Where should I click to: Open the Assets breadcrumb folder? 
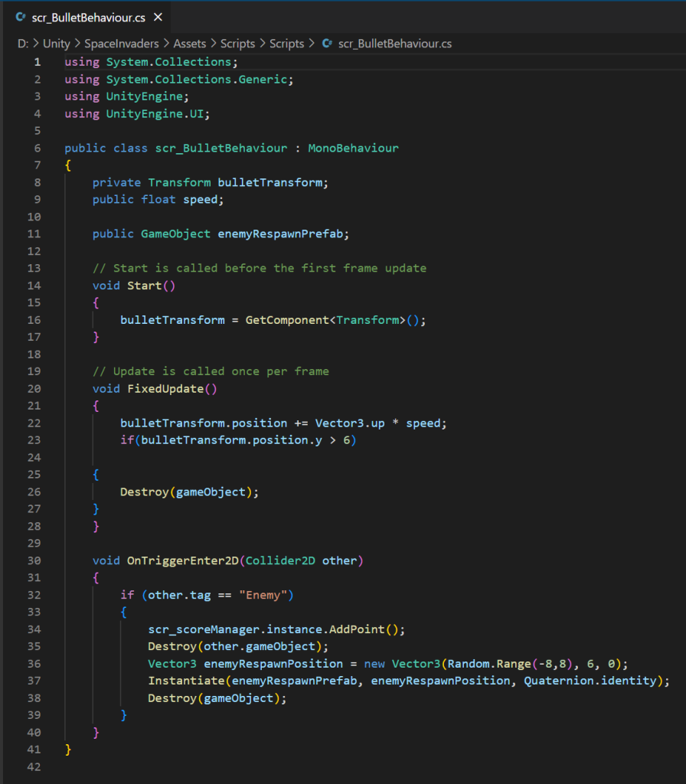click(x=189, y=44)
